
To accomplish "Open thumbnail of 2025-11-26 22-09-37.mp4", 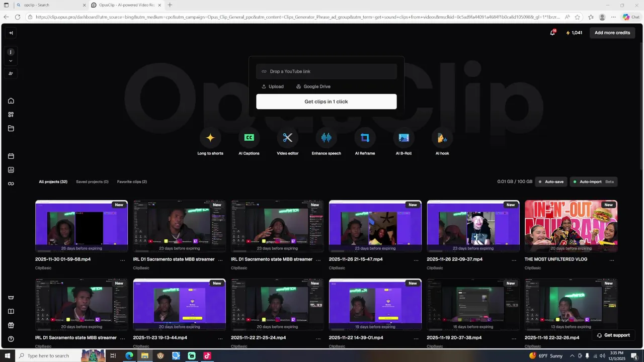I will [473, 226].
